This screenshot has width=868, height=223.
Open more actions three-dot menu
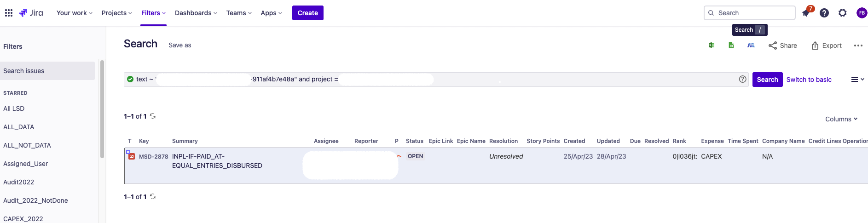(x=858, y=46)
